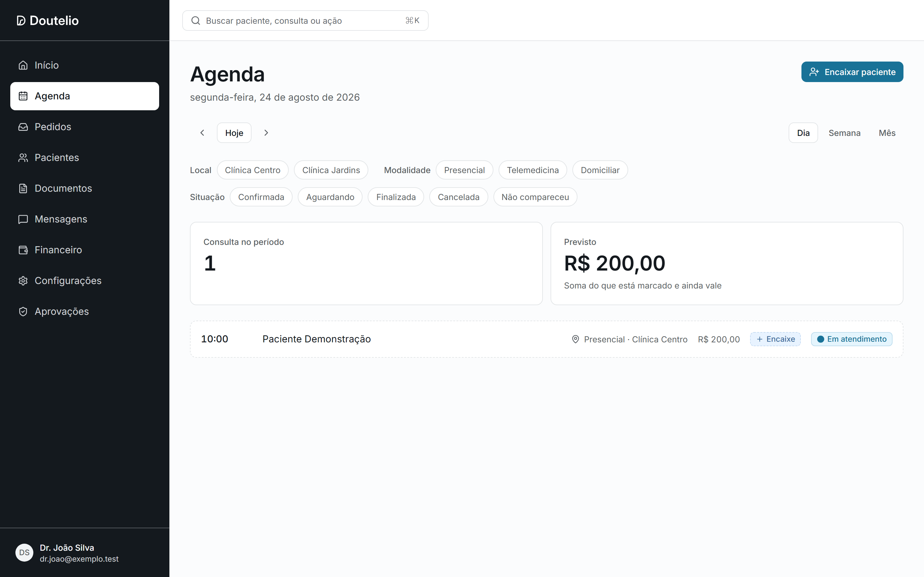Switch to the Semana view
Viewport: 924px width, 577px height.
(844, 133)
